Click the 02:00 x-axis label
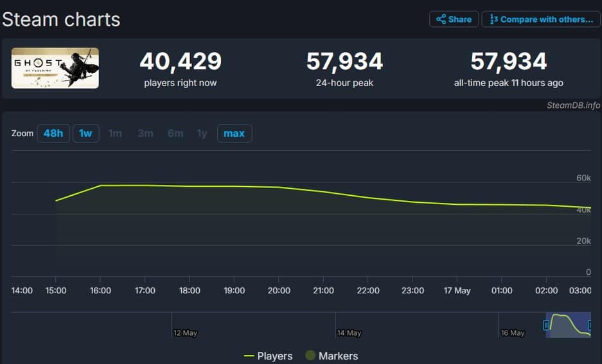Screen dimensions: 602x364 click(546, 291)
